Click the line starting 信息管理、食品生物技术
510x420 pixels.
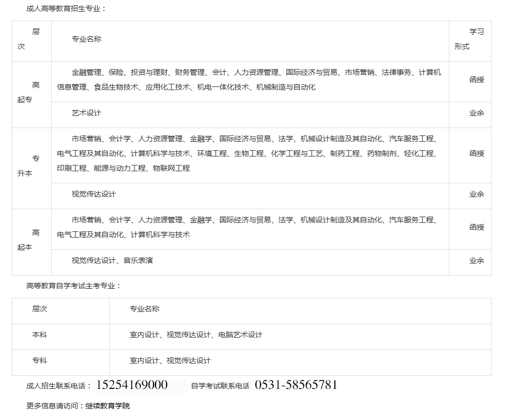point(186,87)
